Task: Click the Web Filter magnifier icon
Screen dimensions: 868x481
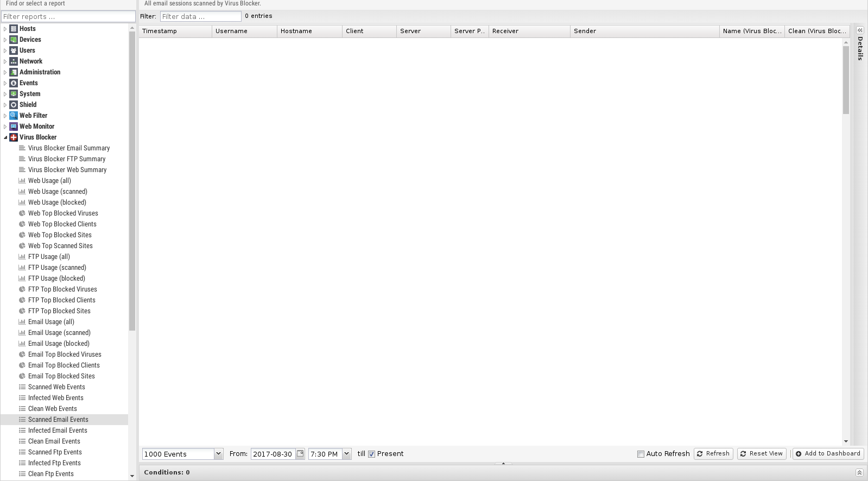Action: 14,116
